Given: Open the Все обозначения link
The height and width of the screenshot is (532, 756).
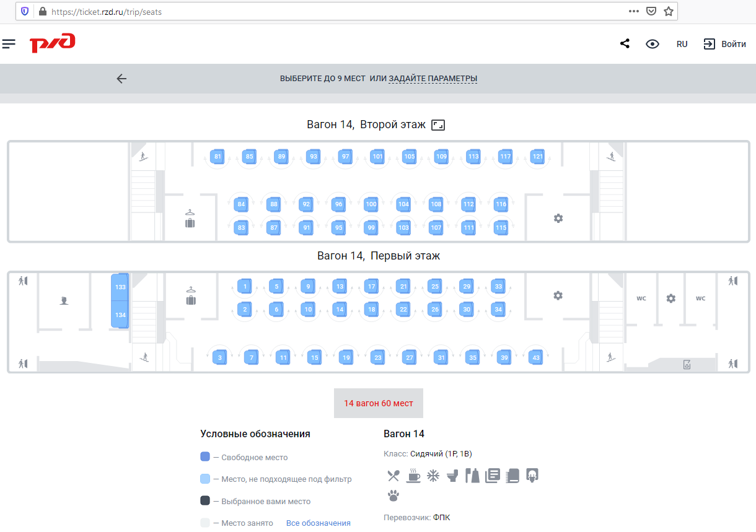Looking at the screenshot, I should (x=318, y=523).
